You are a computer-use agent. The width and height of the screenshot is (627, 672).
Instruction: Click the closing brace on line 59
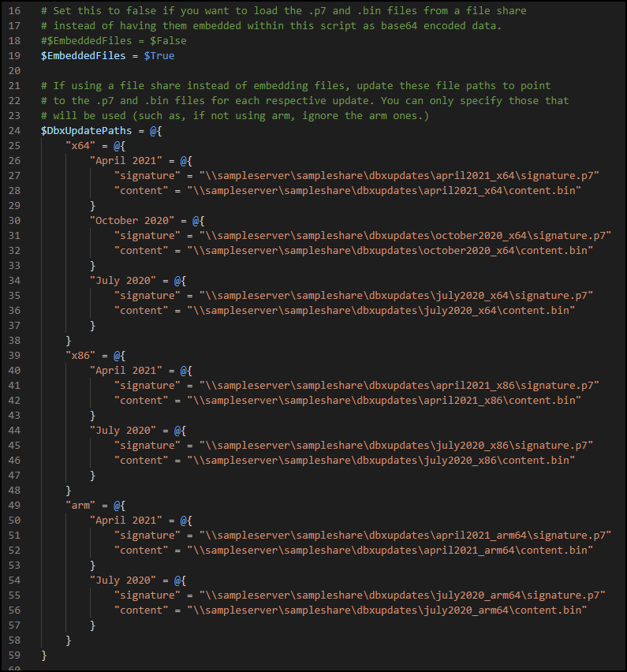coord(44,655)
